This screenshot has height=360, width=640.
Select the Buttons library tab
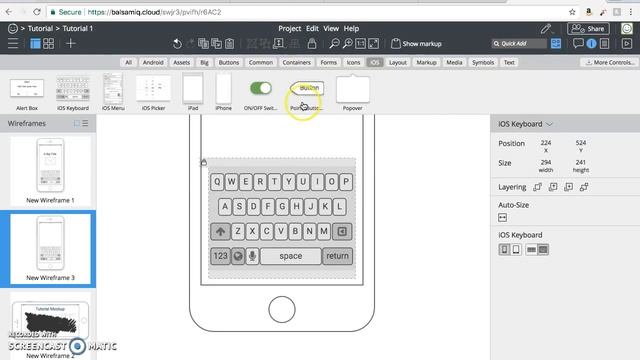229,62
